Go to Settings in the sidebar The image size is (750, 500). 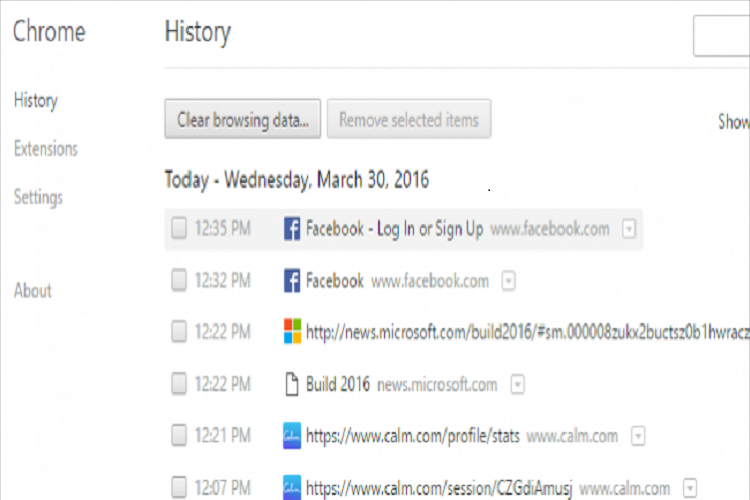[38, 197]
